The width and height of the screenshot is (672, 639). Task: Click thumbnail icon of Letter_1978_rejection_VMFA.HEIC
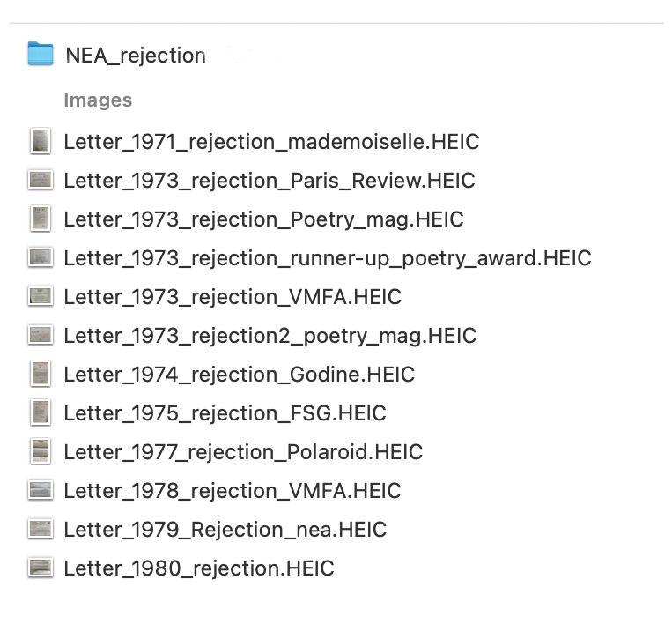pos(41,490)
